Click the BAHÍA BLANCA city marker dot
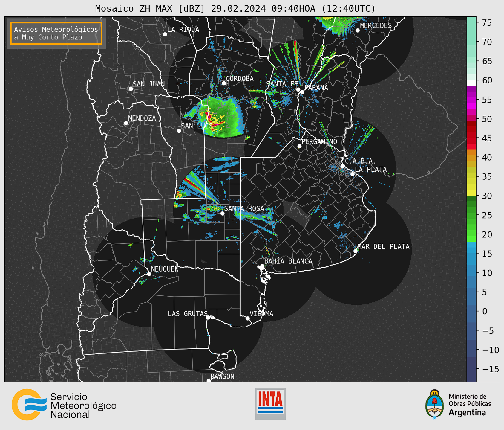504x430 pixels. [262, 266]
